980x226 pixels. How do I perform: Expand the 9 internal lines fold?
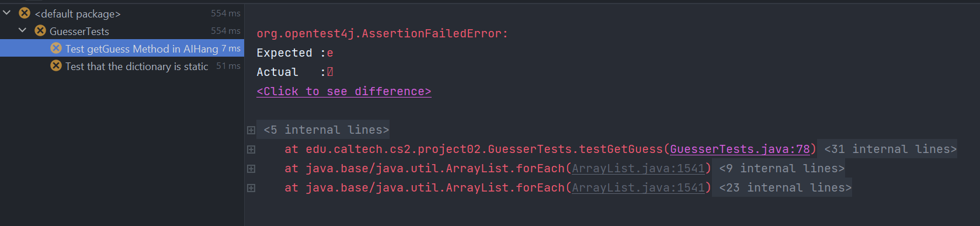point(781,168)
